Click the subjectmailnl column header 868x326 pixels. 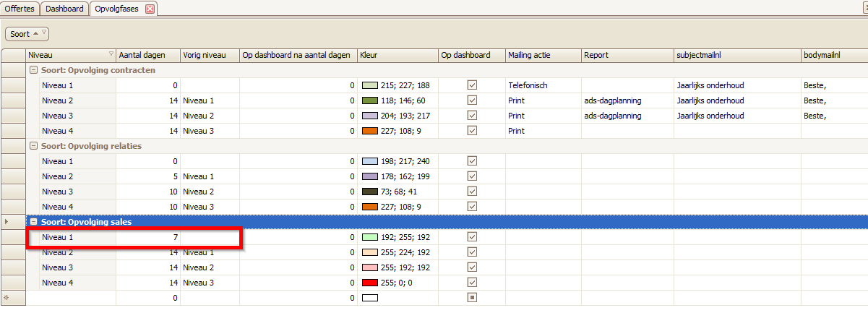736,55
